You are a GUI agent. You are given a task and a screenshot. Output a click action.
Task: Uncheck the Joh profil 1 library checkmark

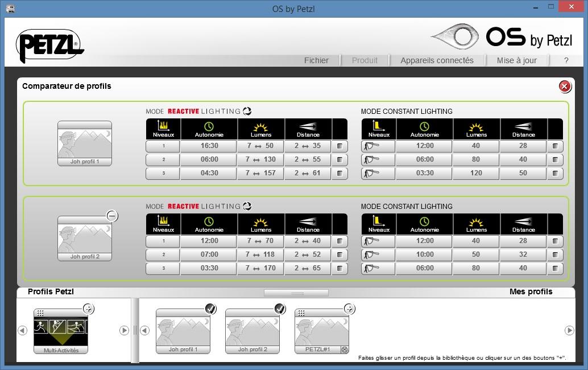pyautogui.click(x=210, y=309)
